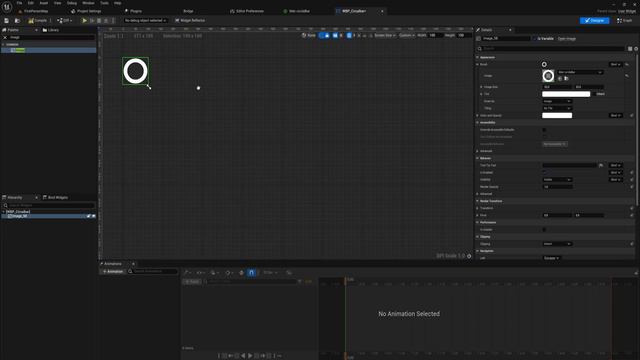Switch to Designer mode
640x360 pixels.
[x=594, y=20]
